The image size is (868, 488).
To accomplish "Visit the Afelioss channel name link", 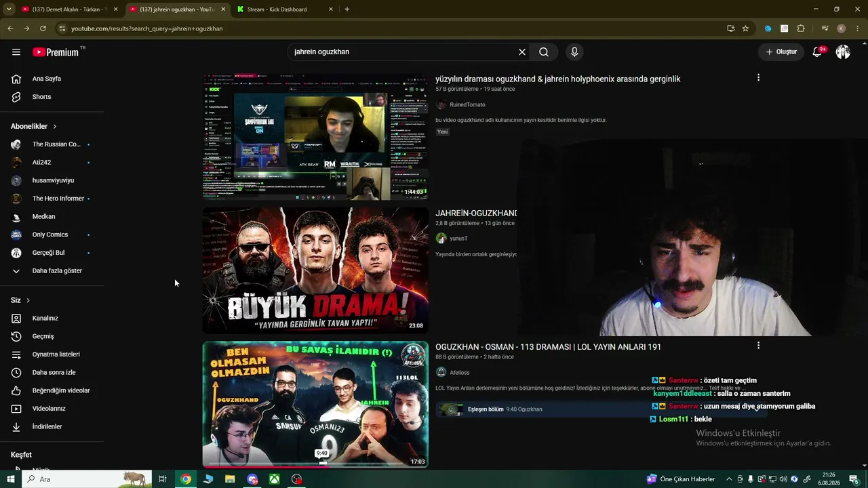I will click(460, 373).
